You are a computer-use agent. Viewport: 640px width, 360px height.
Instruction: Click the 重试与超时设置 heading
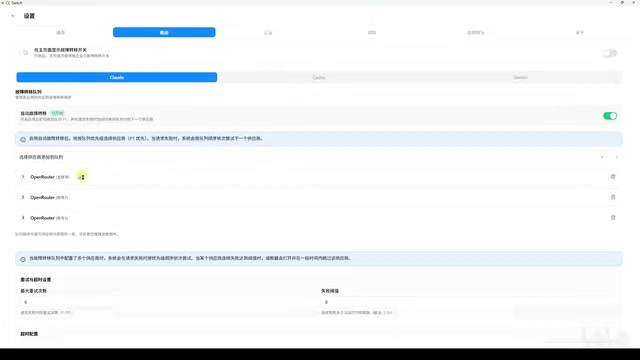click(36, 280)
